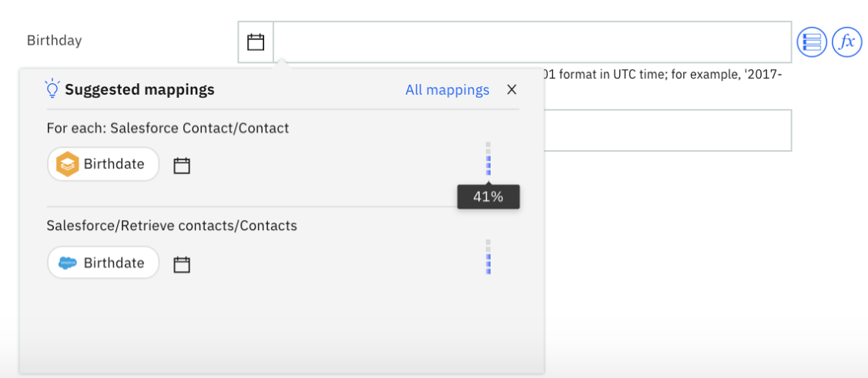Click the confidence bar for For each Birthdate

pyautogui.click(x=488, y=159)
